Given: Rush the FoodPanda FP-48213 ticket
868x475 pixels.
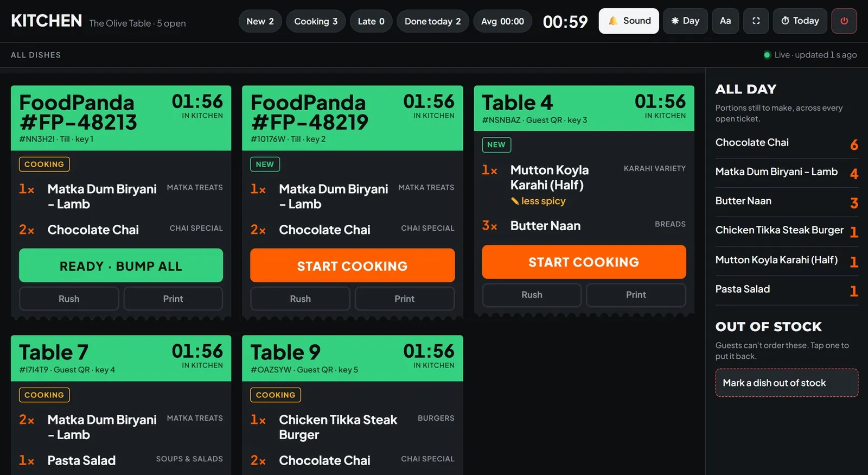Looking at the screenshot, I should (69, 299).
